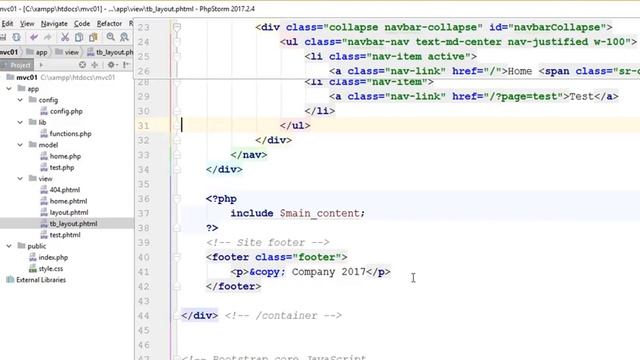The height and width of the screenshot is (360, 640).
Task: Click Scroll from Source target icon
Action: (82, 64)
